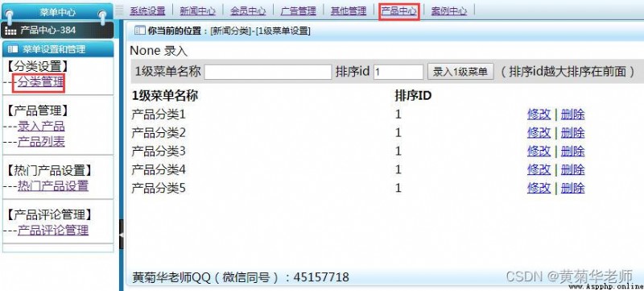Select the 产品分类2 name cell
The width and height of the screenshot is (644, 291).
[159, 133]
